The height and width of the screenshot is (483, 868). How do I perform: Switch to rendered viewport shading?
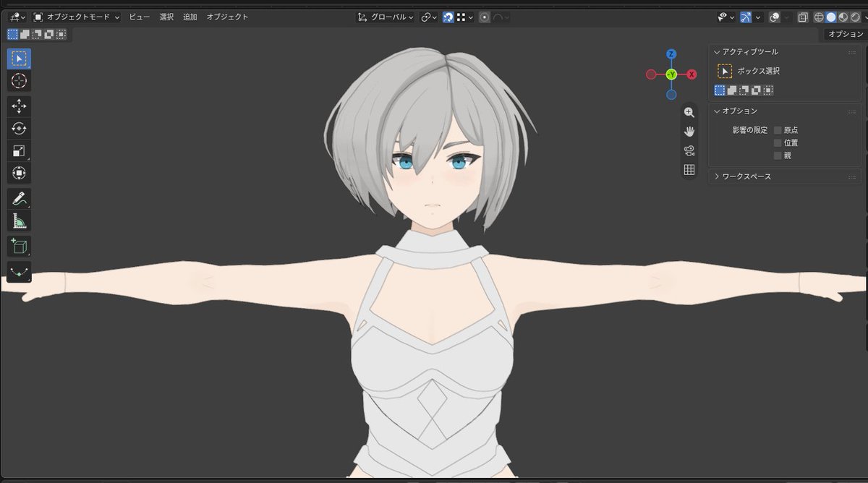point(856,17)
